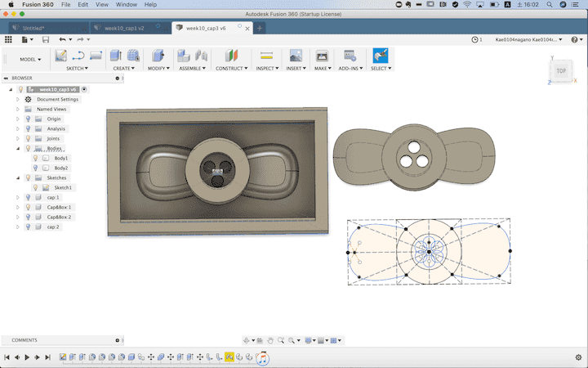The height and width of the screenshot is (368, 588).
Task: Toggle visibility lightbulb for Body1
Action: pos(35,158)
